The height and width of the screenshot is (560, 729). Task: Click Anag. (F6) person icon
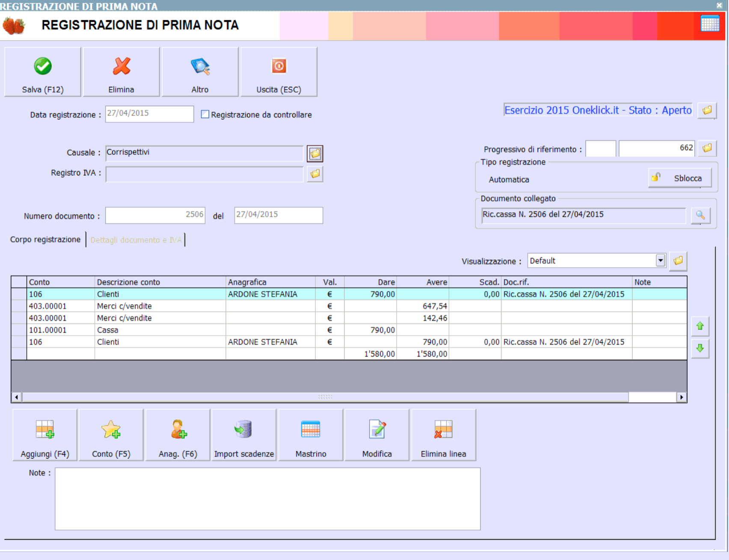(x=178, y=435)
